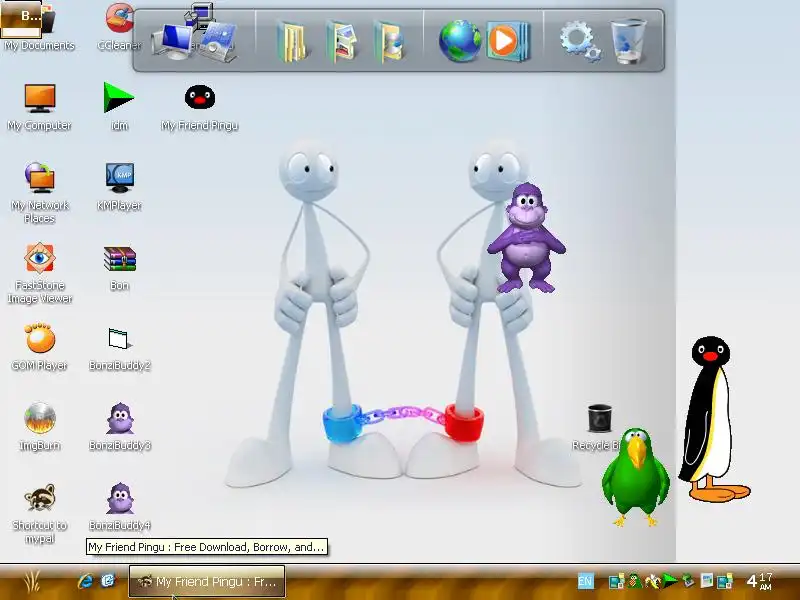
Task: Select the black Recycle Bin desktop icon
Action: click(x=599, y=427)
